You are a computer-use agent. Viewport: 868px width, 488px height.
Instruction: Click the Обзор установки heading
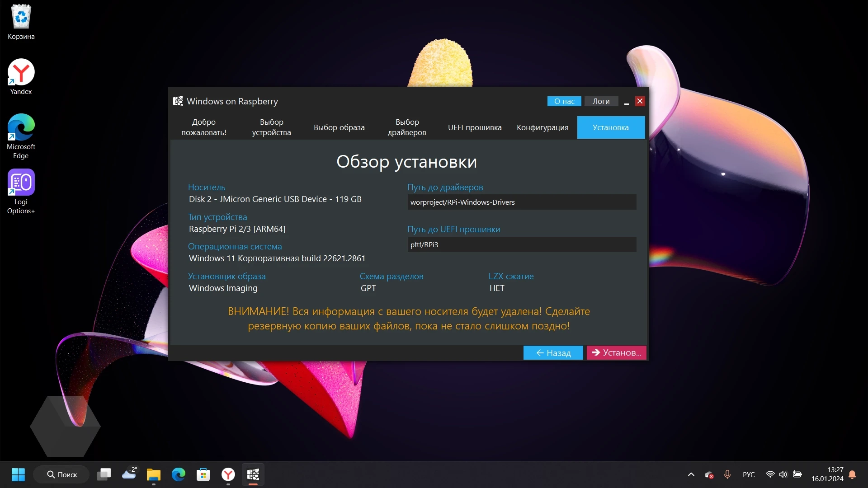(406, 162)
